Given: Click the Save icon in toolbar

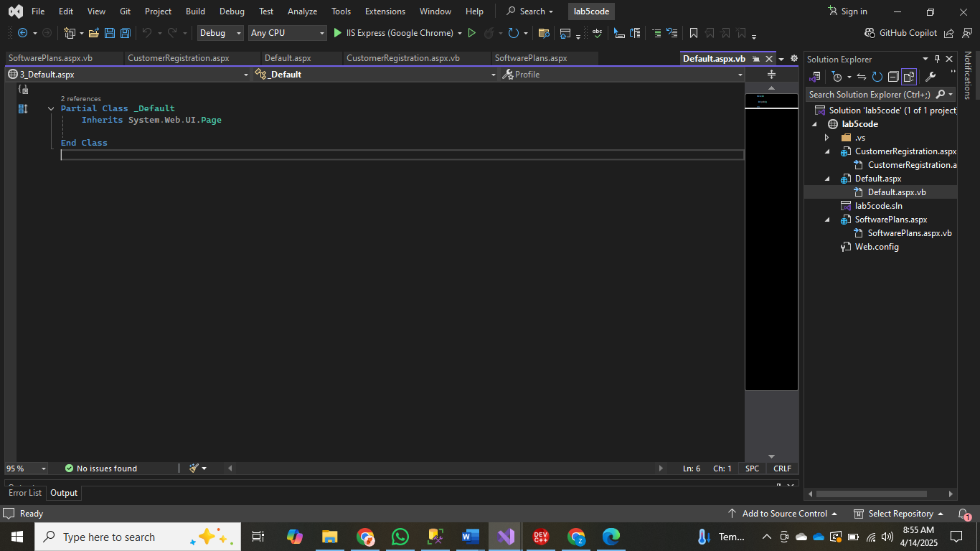Looking at the screenshot, I should (110, 33).
